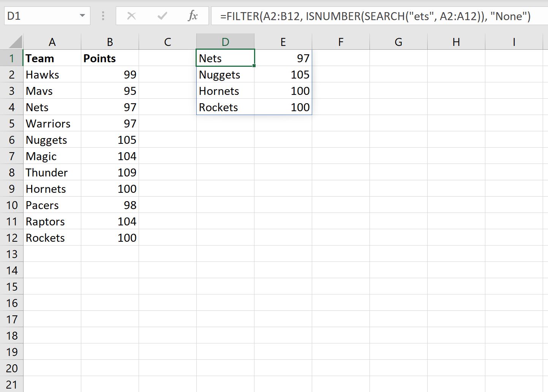This screenshot has width=548, height=392.
Task: Select the Team header cell
Action: [52, 58]
